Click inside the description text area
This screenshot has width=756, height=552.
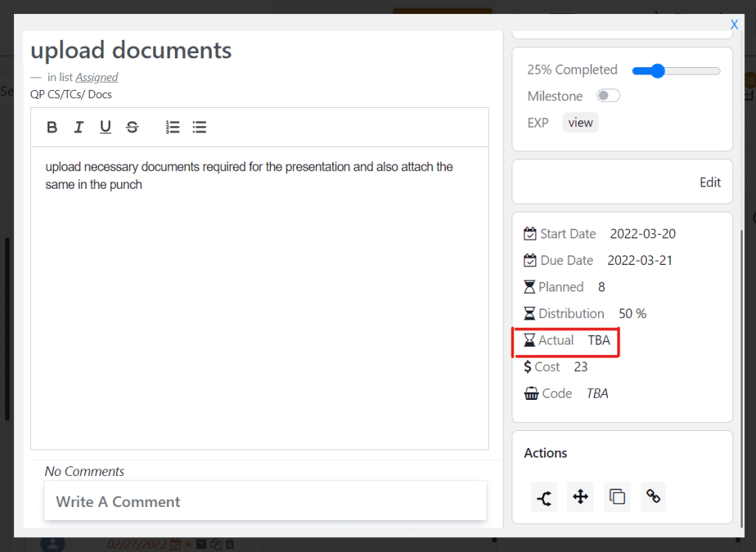tap(259, 298)
